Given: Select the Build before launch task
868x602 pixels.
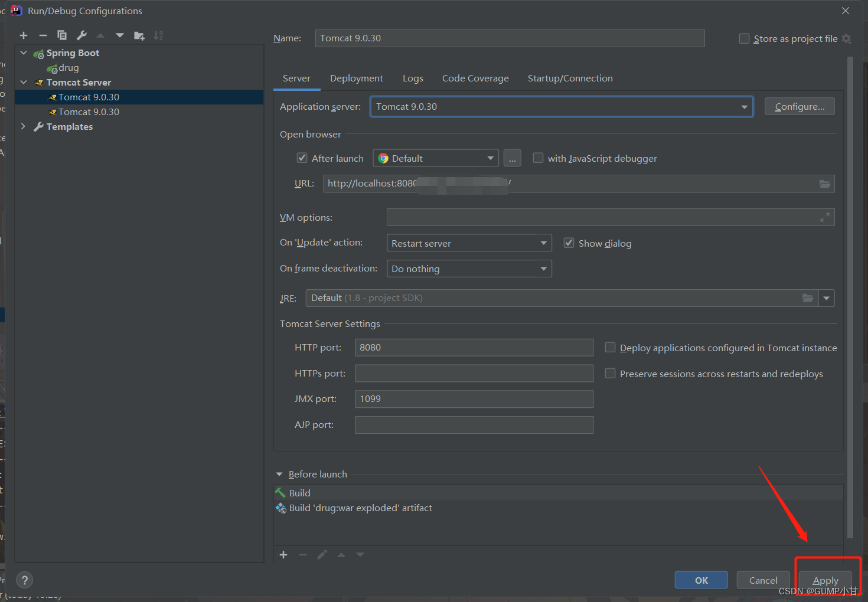Looking at the screenshot, I should point(559,493).
